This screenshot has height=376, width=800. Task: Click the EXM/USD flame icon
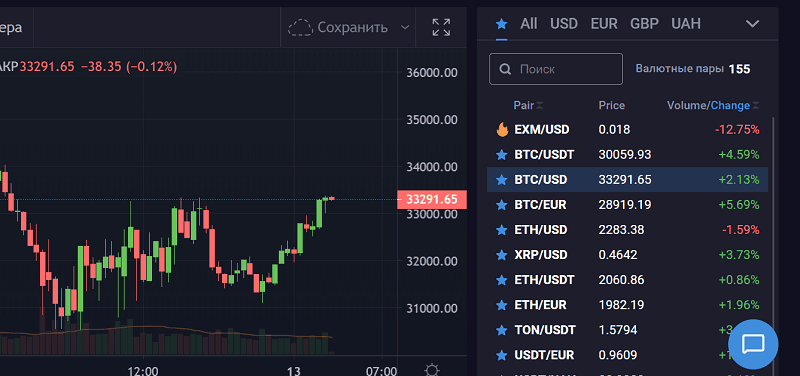pyautogui.click(x=502, y=130)
